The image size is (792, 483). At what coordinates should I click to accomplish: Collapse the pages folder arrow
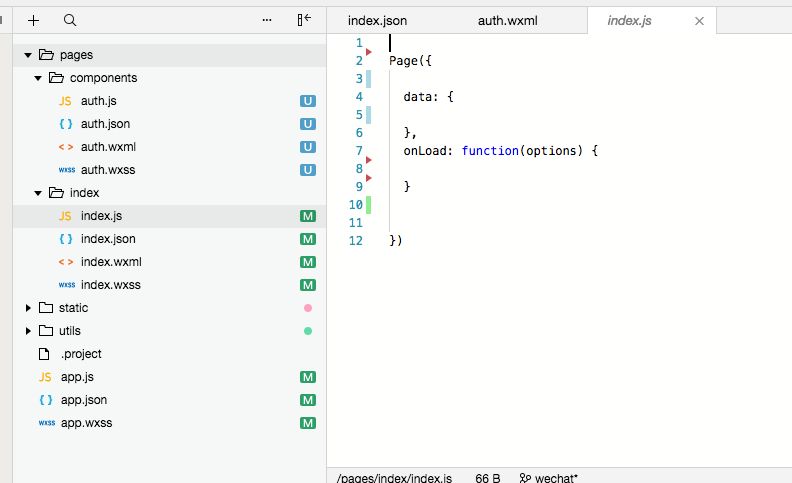point(28,55)
